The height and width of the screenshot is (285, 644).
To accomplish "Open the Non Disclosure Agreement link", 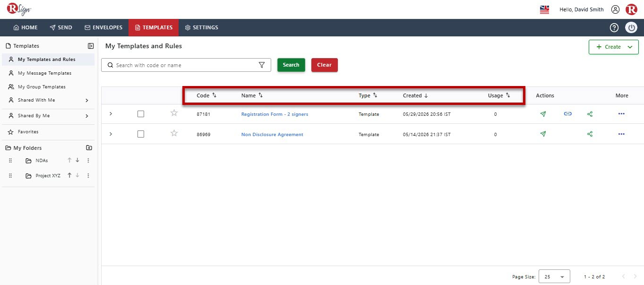I will [272, 135].
